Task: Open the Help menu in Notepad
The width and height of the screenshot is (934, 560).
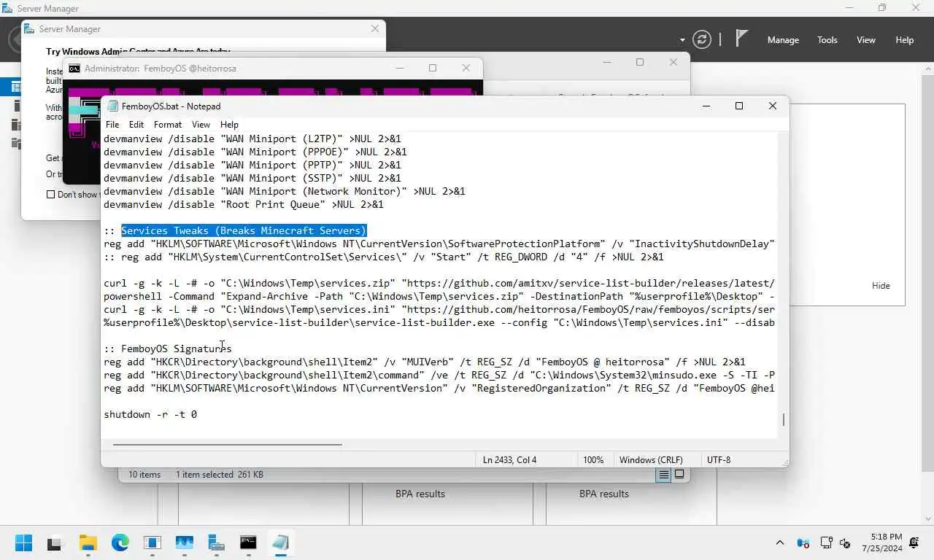Action: [x=229, y=125]
